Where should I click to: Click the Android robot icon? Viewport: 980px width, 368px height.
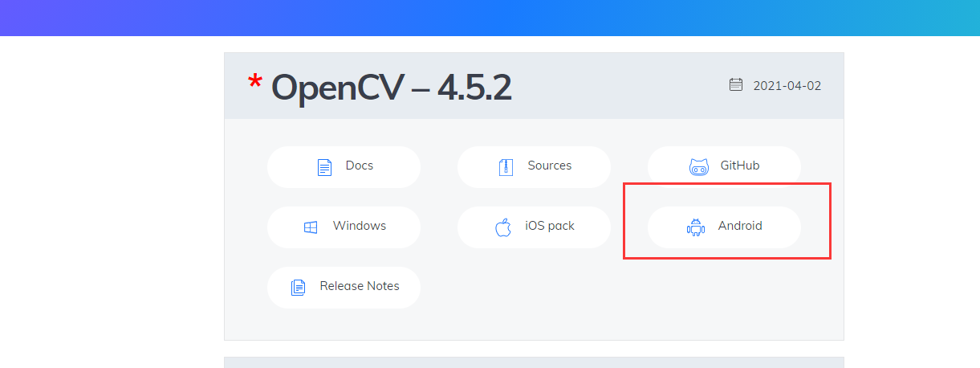coord(695,227)
